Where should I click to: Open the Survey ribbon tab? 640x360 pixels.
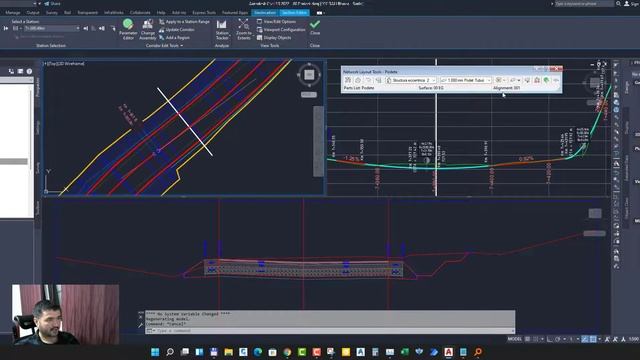51,13
